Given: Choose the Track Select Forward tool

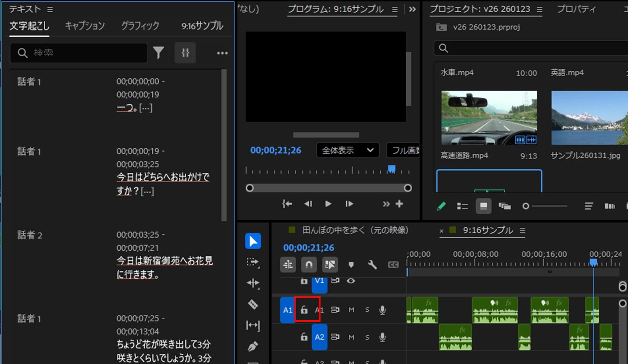Looking at the screenshot, I should tap(253, 262).
